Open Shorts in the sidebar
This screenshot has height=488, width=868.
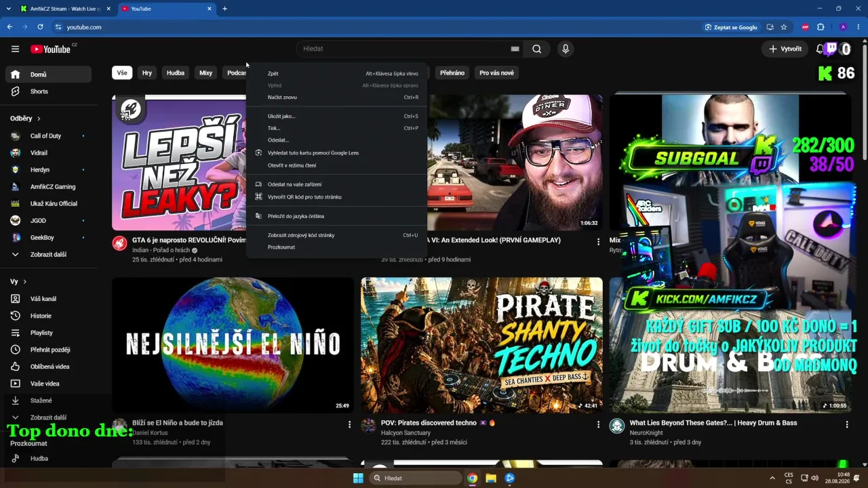coord(48,91)
